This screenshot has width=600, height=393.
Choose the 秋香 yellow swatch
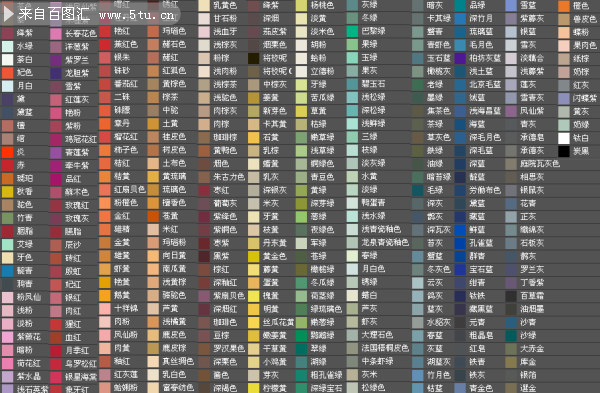[7, 192]
